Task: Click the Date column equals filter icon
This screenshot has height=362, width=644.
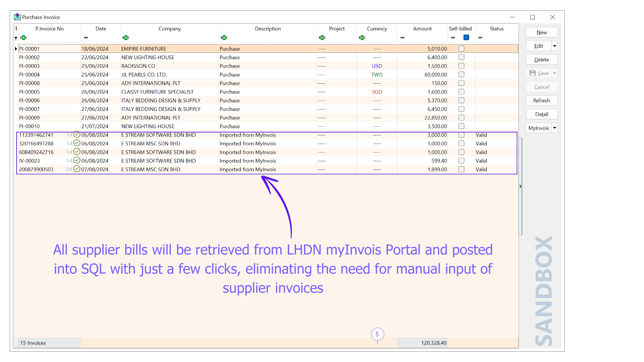Action: coord(86,37)
